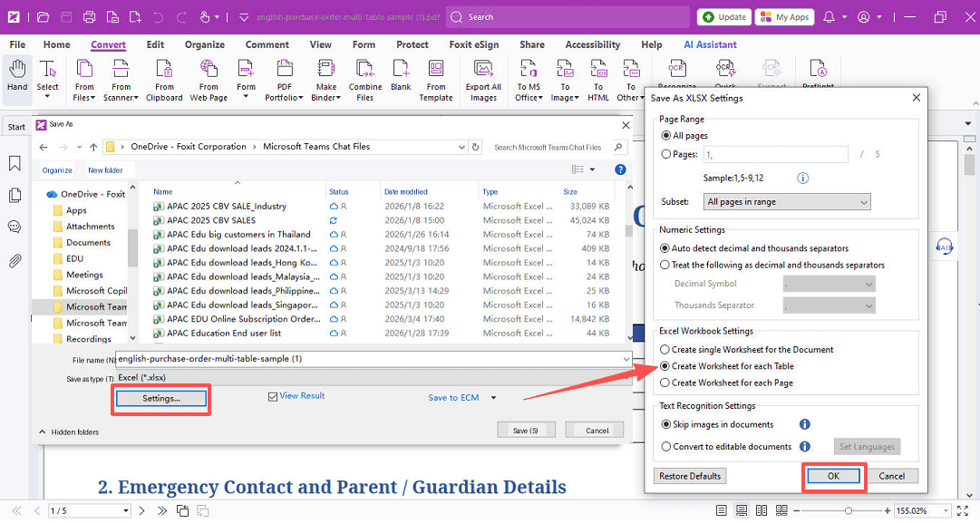Viewport: 980px width, 523px height.
Task: Click To HTML export tool
Action: 598,80
